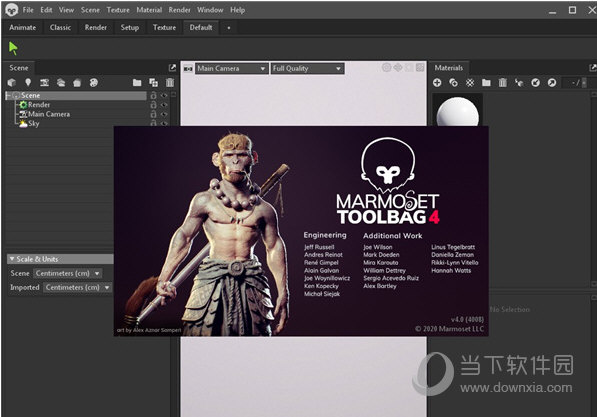Open the materials folder icon
Viewport: 597px width, 417px height.
coord(486,83)
